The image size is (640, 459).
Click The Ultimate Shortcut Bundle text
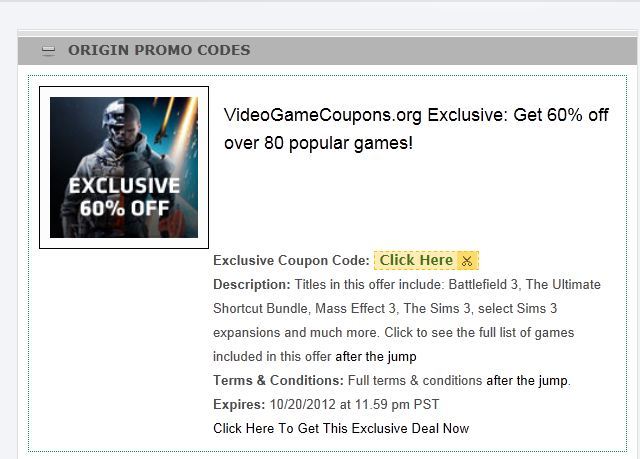407,296
